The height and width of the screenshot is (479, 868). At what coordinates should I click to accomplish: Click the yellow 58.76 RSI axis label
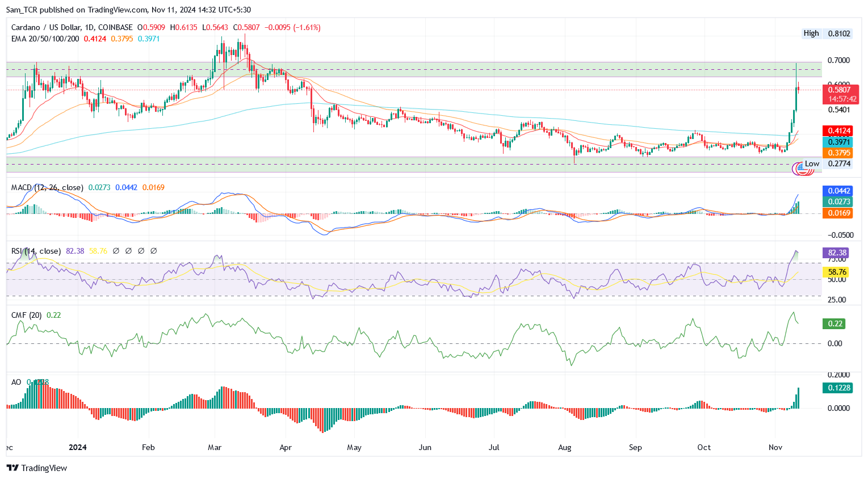[x=837, y=272]
